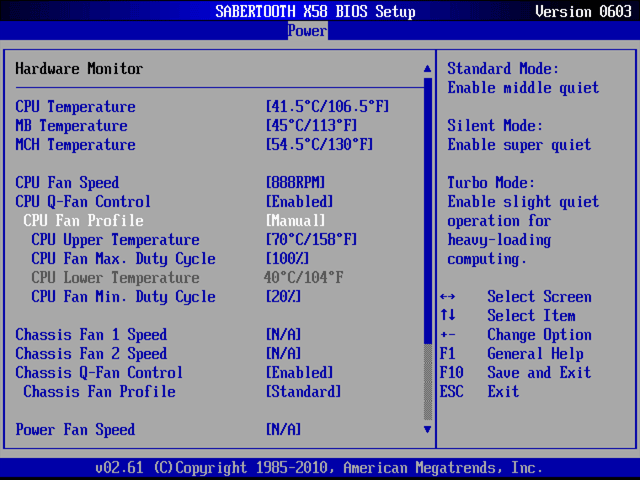Click the CPU Fan Max. Duty Cycle label
640x480 pixels.
point(123,259)
